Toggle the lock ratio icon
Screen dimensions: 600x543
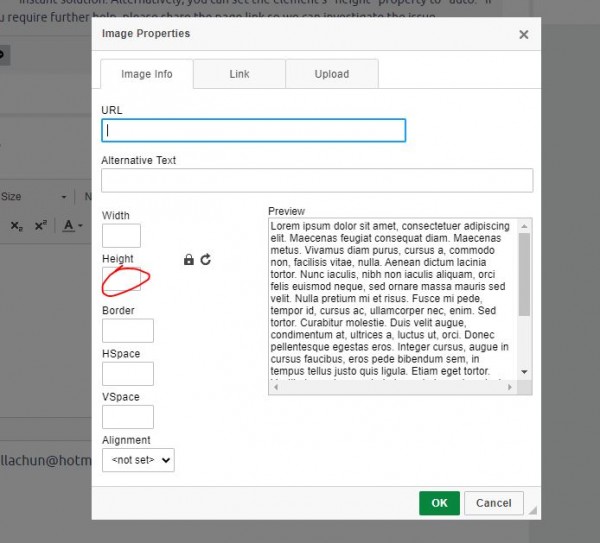188,260
